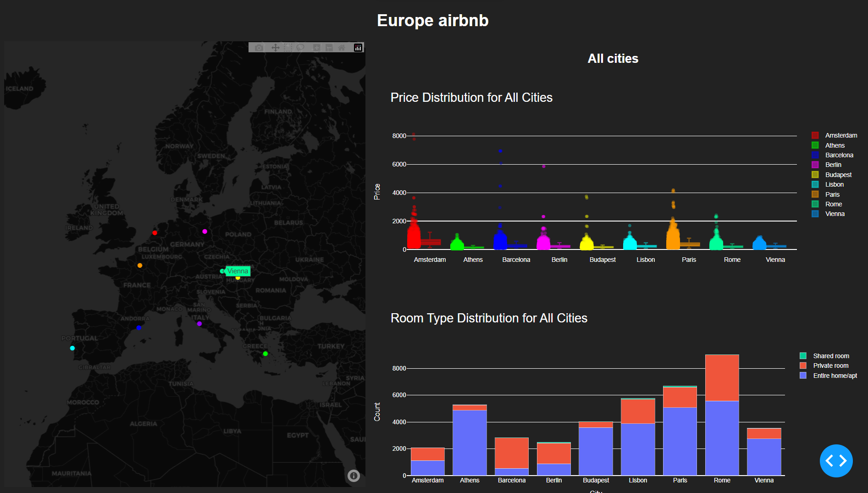This screenshot has width=868, height=493.
Task: Click the Paris stacked bar in room chart
Action: 680,431
